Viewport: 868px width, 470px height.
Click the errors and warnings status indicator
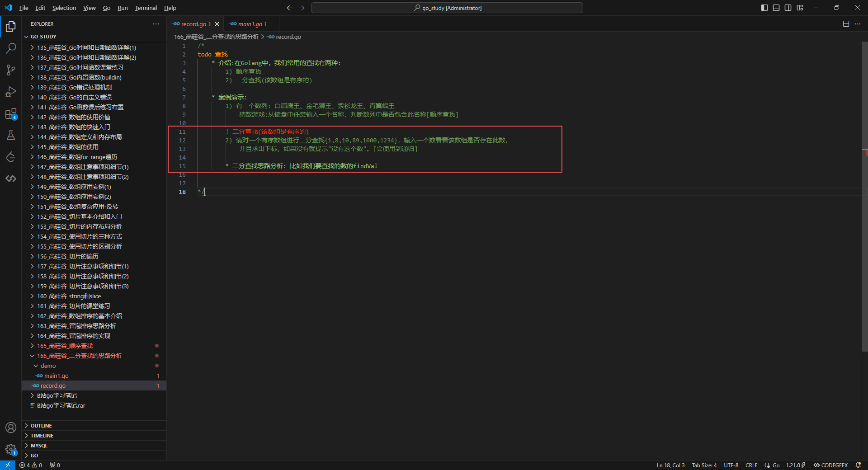click(x=31, y=465)
